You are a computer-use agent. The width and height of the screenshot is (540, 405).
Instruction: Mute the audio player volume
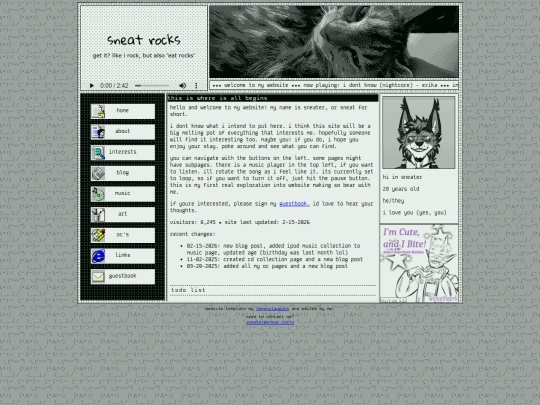click(183, 85)
